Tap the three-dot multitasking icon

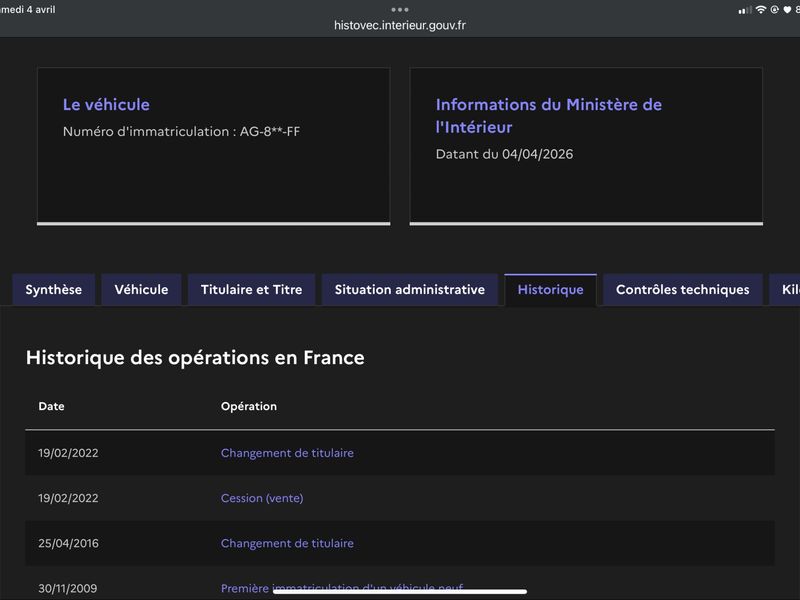pos(400,9)
